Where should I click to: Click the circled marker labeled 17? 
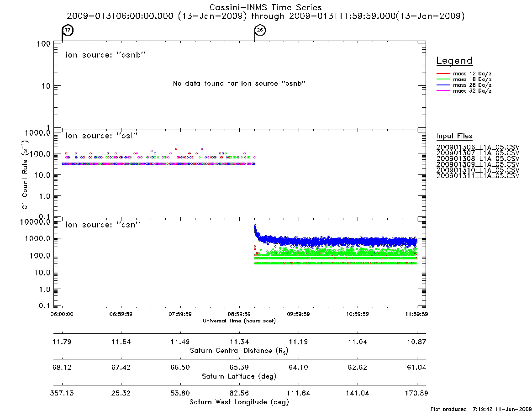point(68,30)
